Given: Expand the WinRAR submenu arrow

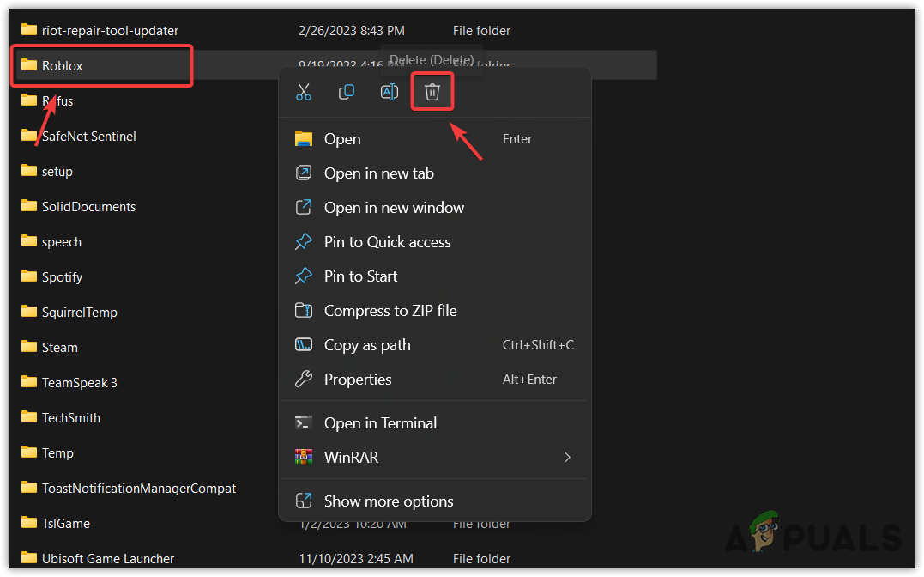Looking at the screenshot, I should coord(567,458).
